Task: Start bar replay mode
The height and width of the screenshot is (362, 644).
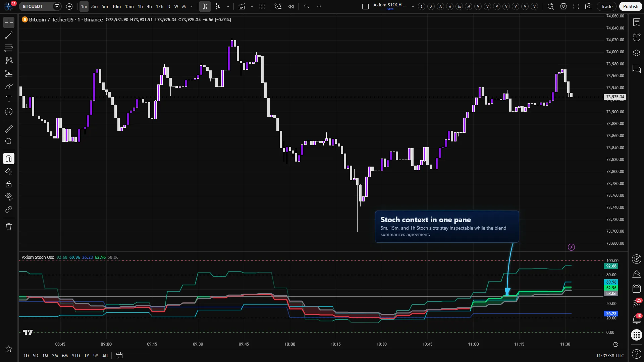Action: click(x=291, y=6)
